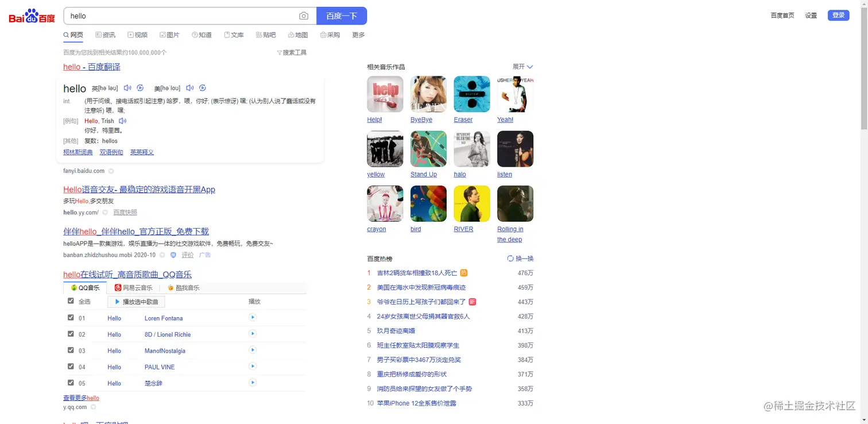Switch to the 文库 tab
Viewport: 868px width, 424px height.
coord(234,35)
